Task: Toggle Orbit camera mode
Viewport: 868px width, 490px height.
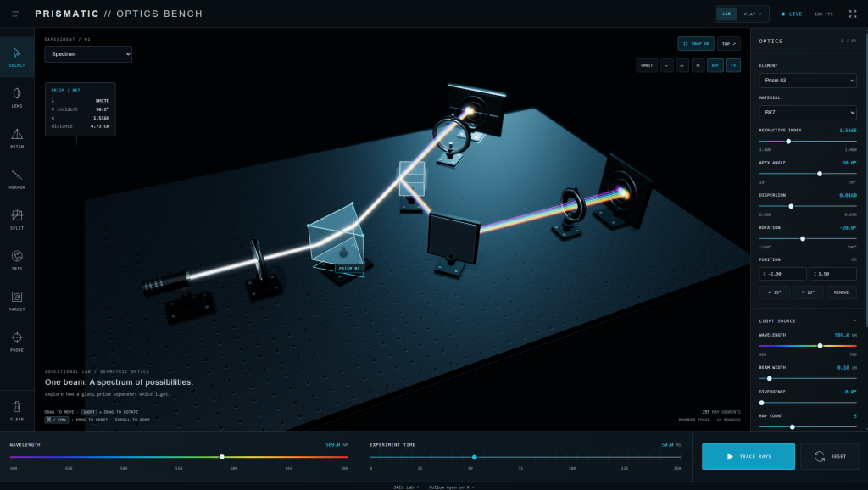Action: tap(647, 65)
